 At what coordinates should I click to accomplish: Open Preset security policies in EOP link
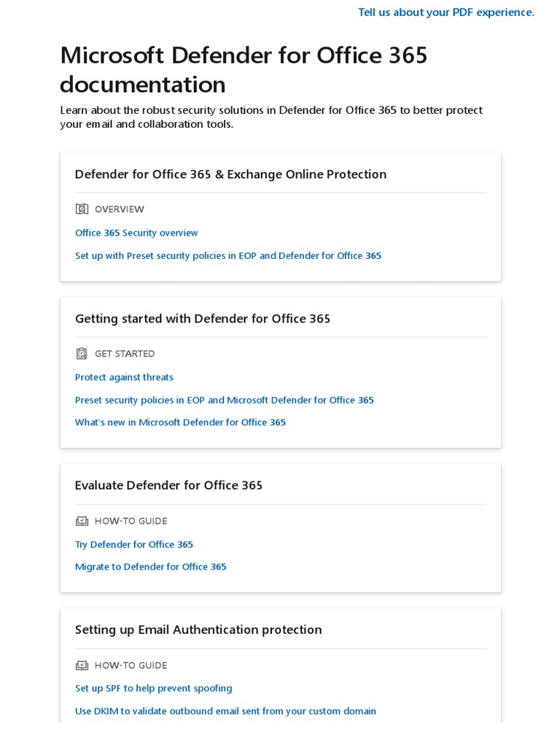(x=224, y=400)
